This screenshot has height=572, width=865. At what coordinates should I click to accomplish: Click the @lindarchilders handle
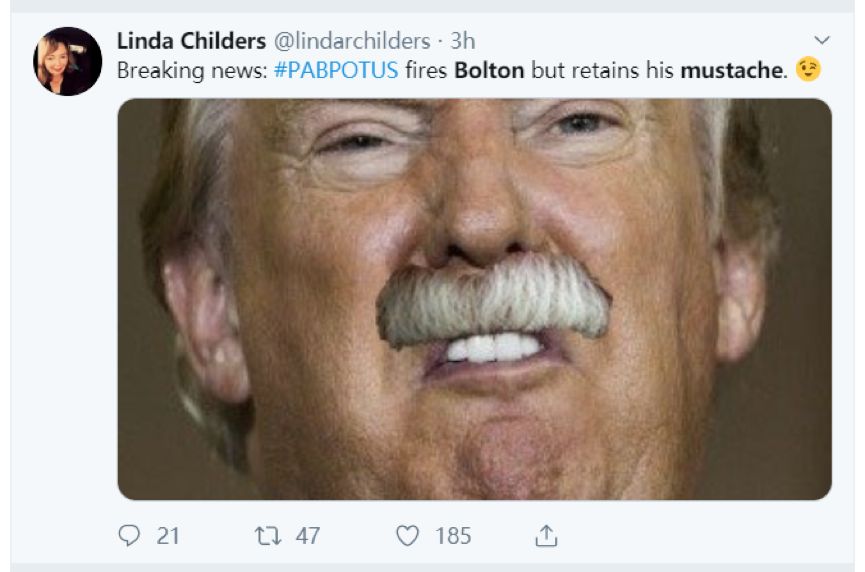point(351,41)
